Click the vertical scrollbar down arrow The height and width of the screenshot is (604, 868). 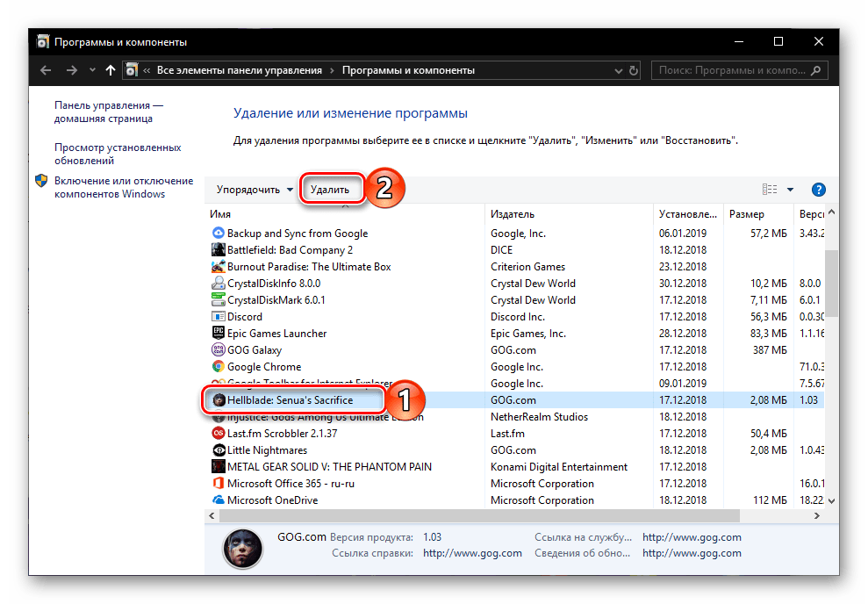tap(831, 500)
